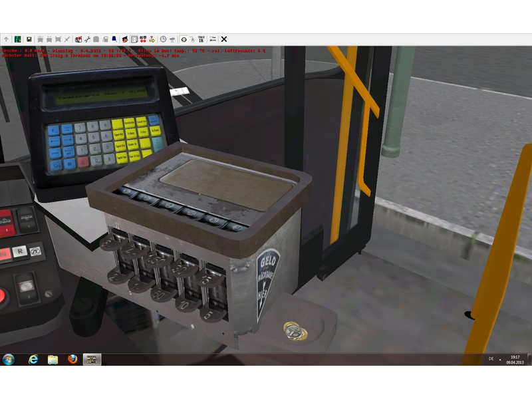Click the up arrow toolbar icon
Viewport: 532px width, 399px height.
pyautogui.click(x=6, y=39)
